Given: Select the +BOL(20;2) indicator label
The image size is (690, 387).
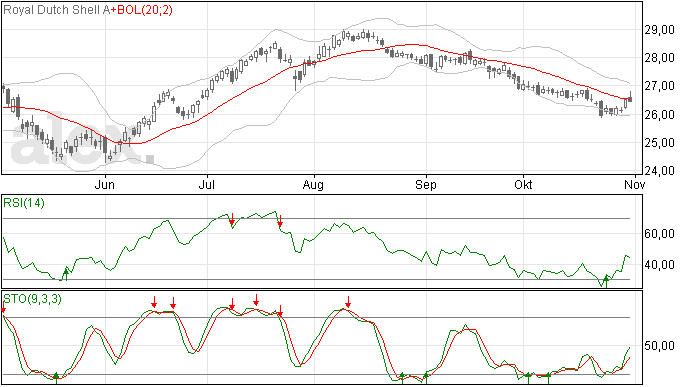Looking at the screenshot, I should [141, 10].
